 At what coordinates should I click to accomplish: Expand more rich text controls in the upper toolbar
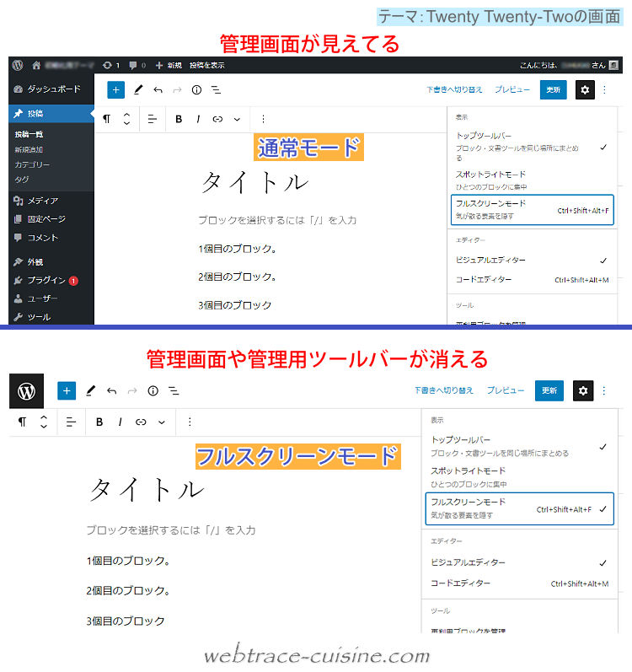point(238,119)
